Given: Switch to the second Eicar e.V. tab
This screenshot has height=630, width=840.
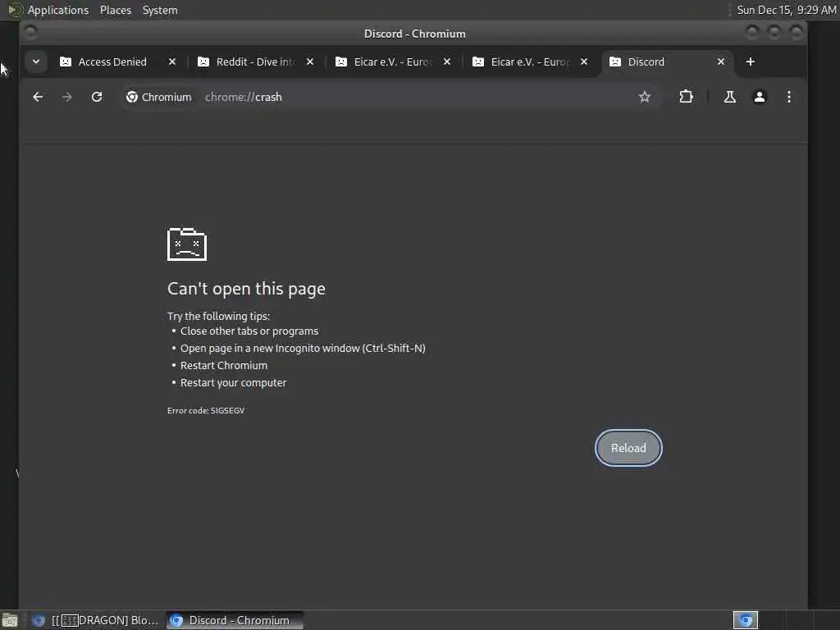Looking at the screenshot, I should point(530,62).
